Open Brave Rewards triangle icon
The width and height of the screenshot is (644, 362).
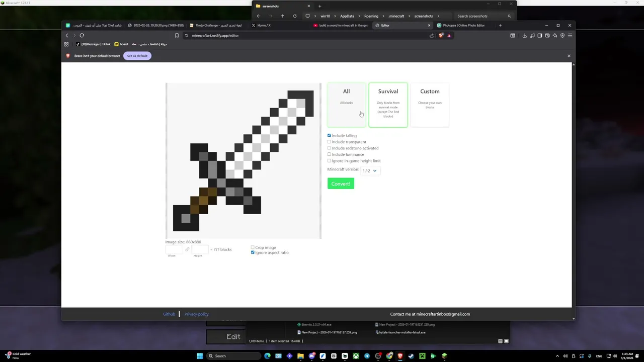[449, 35]
